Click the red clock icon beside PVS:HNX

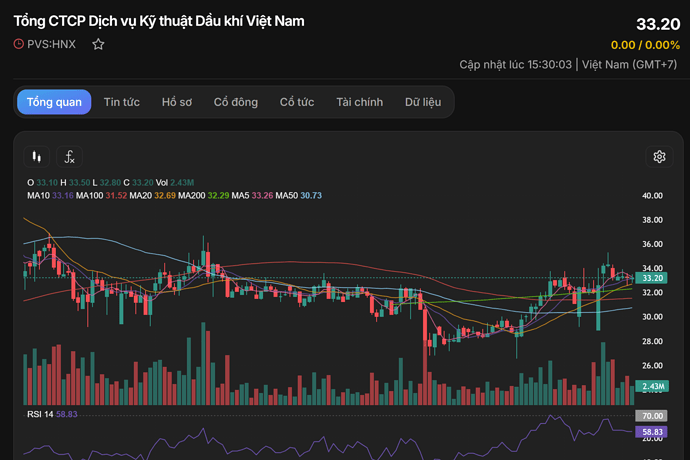point(18,44)
